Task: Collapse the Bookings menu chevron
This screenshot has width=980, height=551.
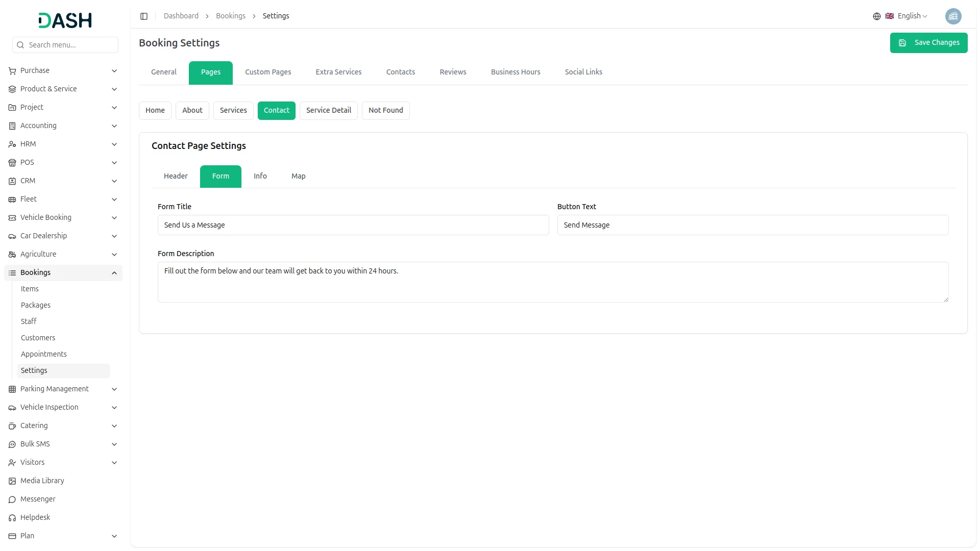Action: click(114, 273)
